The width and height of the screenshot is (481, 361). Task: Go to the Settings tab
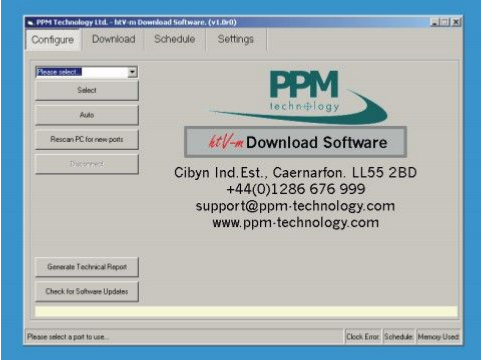tap(236, 39)
